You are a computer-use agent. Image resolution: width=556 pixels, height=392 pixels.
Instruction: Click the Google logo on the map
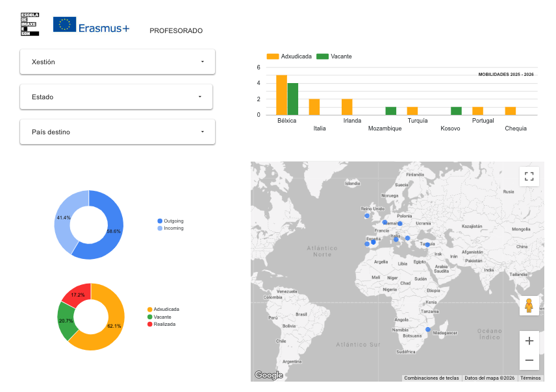(x=268, y=374)
